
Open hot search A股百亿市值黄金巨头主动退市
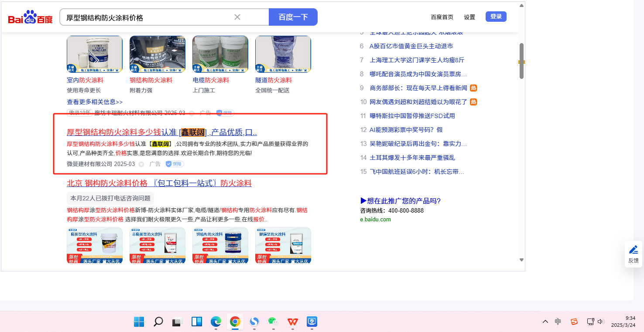[x=411, y=46]
